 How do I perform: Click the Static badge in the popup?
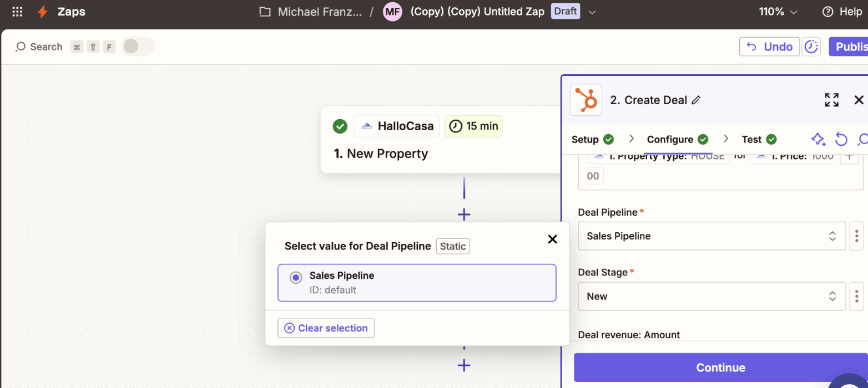point(453,246)
